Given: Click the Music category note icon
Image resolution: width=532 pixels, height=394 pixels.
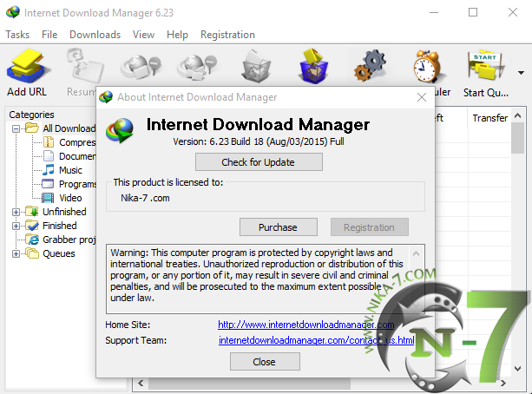Looking at the screenshot, I should 49,170.
